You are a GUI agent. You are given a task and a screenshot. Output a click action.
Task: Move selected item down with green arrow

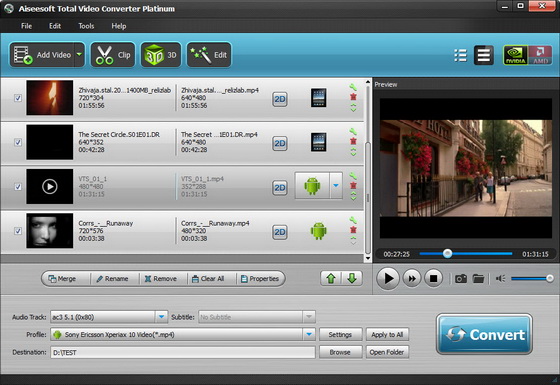click(x=352, y=278)
